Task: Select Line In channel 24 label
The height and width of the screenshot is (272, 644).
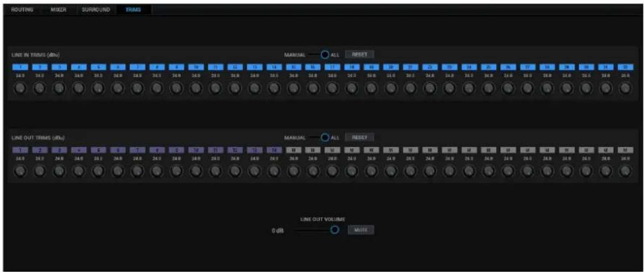Action: (470, 66)
